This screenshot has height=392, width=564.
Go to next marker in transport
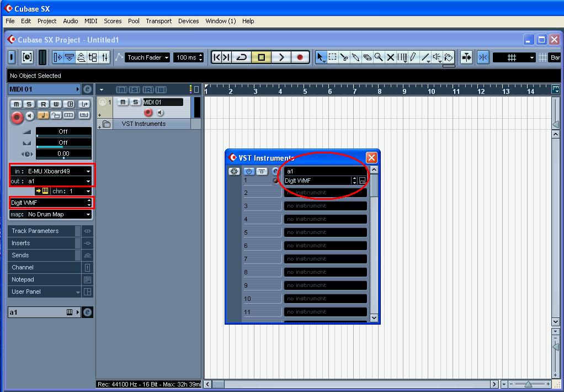click(x=226, y=57)
